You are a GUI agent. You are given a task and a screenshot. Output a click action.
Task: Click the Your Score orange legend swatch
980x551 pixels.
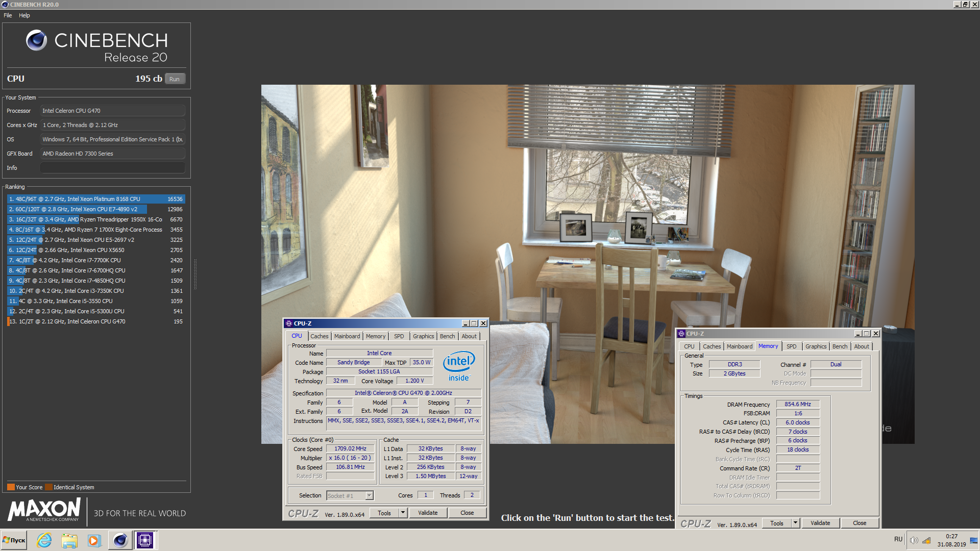(11, 487)
